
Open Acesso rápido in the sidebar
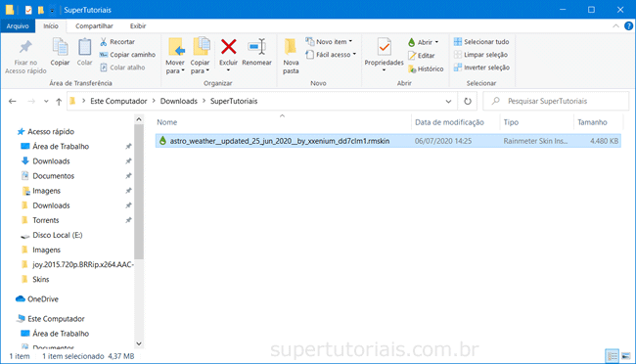click(45, 131)
